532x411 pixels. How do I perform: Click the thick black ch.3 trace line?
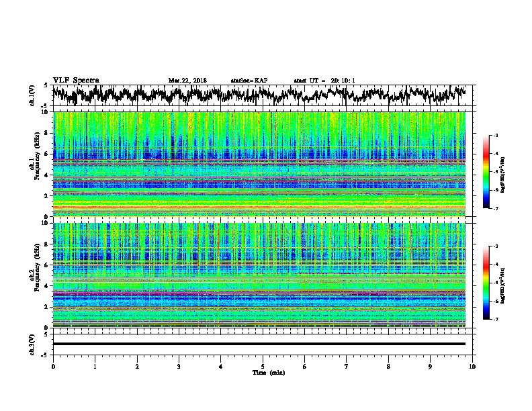tap(259, 344)
